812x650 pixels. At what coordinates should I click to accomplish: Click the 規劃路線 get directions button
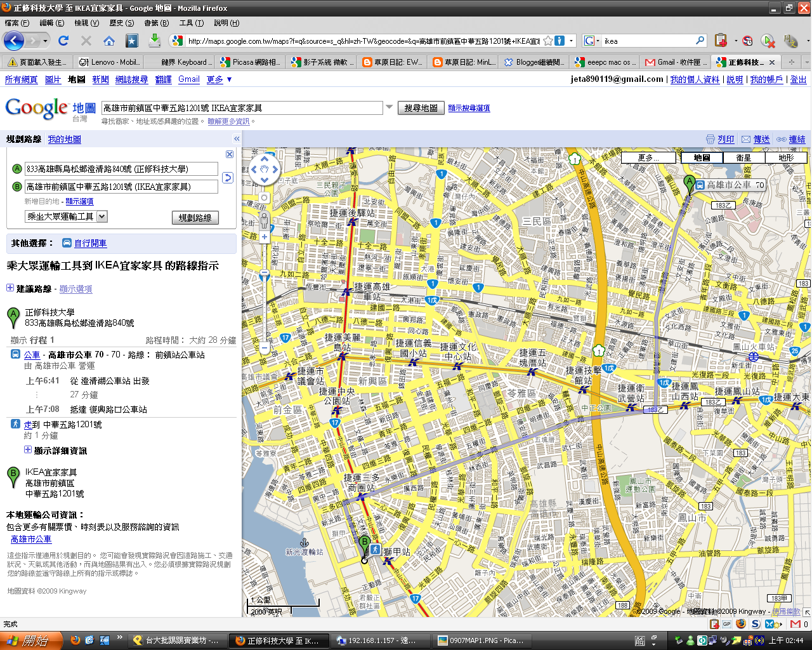coord(195,218)
